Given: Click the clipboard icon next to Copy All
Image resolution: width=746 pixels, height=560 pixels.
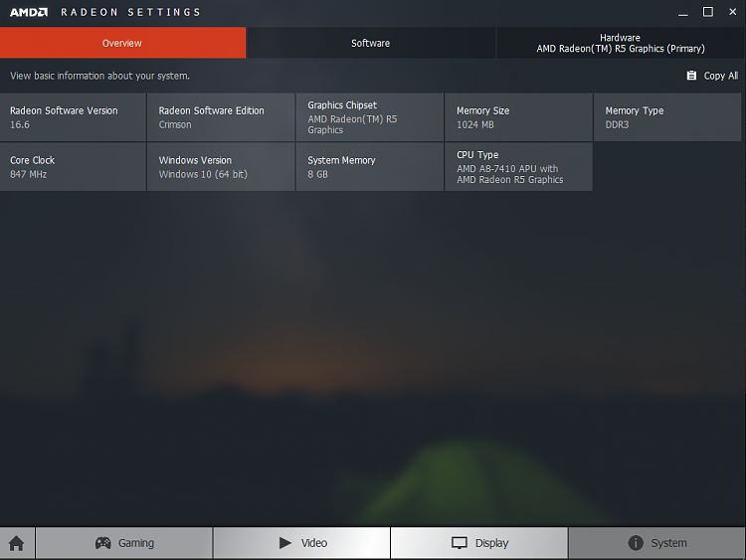Looking at the screenshot, I should coord(691,76).
